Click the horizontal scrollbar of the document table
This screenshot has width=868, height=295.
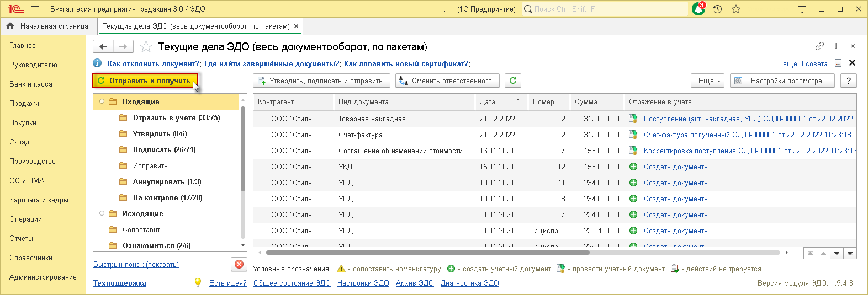click(x=427, y=253)
